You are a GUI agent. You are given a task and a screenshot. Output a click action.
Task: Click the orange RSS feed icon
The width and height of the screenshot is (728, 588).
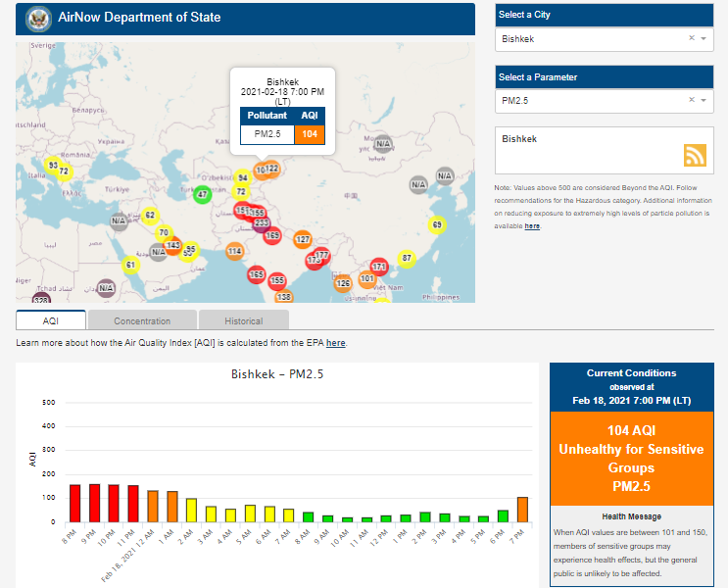[695, 156]
